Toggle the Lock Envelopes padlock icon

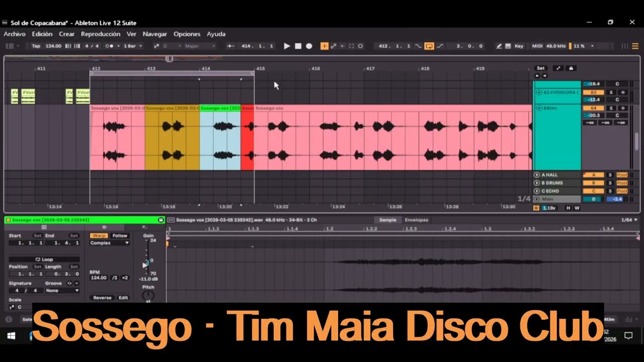click(571, 68)
